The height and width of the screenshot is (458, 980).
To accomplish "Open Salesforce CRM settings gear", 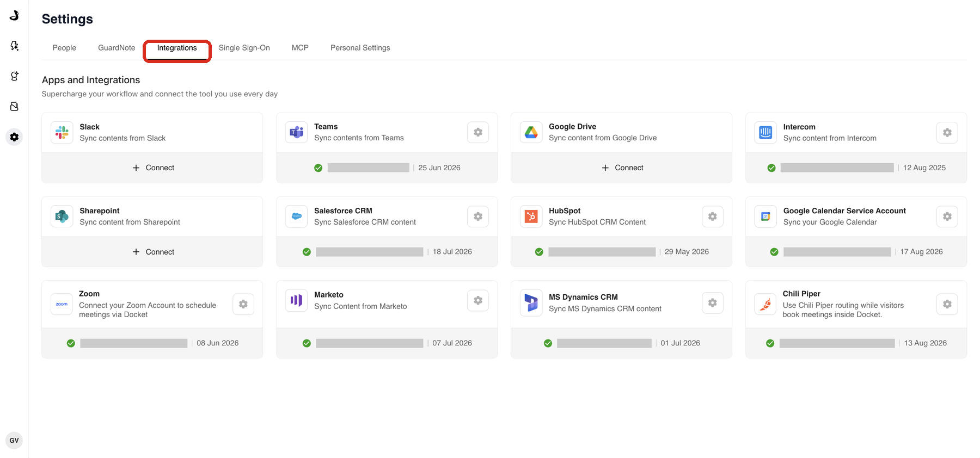I will pyautogui.click(x=478, y=216).
